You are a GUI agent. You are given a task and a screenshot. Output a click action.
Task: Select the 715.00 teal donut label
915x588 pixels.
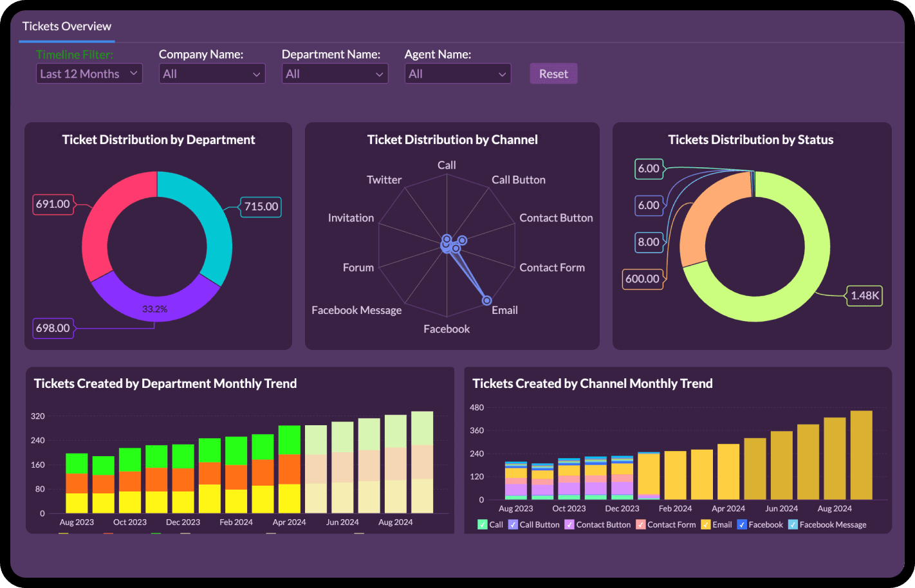point(261,207)
